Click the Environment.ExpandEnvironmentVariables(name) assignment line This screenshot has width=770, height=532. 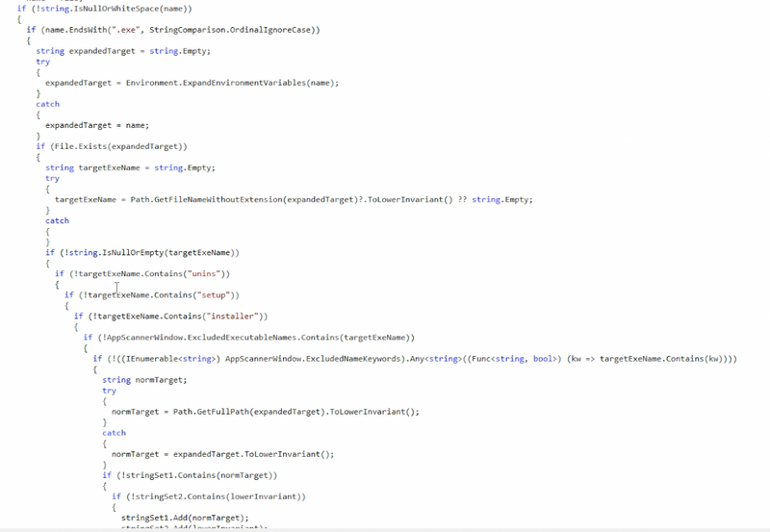tap(192, 83)
